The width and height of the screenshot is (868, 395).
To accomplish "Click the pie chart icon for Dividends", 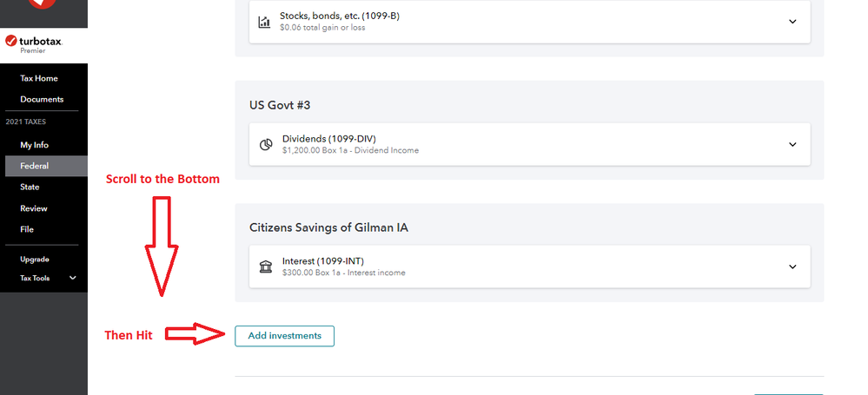I will click(265, 144).
